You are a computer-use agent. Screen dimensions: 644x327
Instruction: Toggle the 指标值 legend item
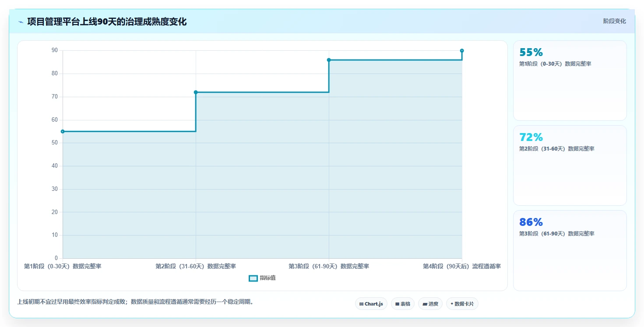pyautogui.click(x=262, y=278)
